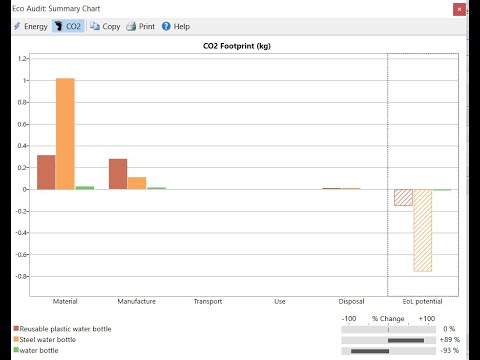Viewport: 480px width, 360px height.
Task: Copy the summary chart
Action: (105, 26)
